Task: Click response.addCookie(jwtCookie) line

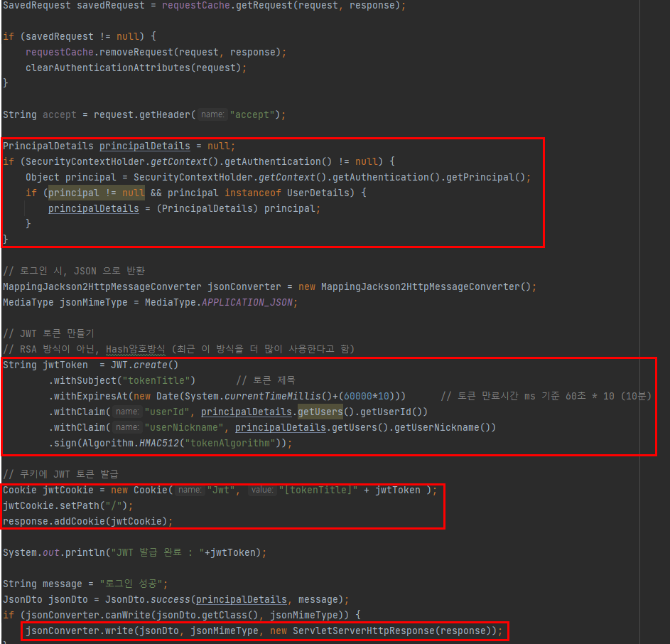Action: 87,521
